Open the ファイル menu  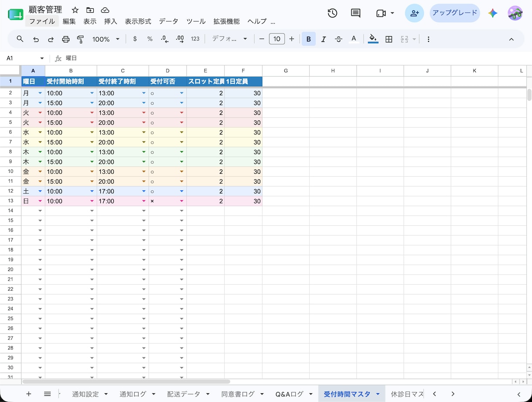click(42, 21)
